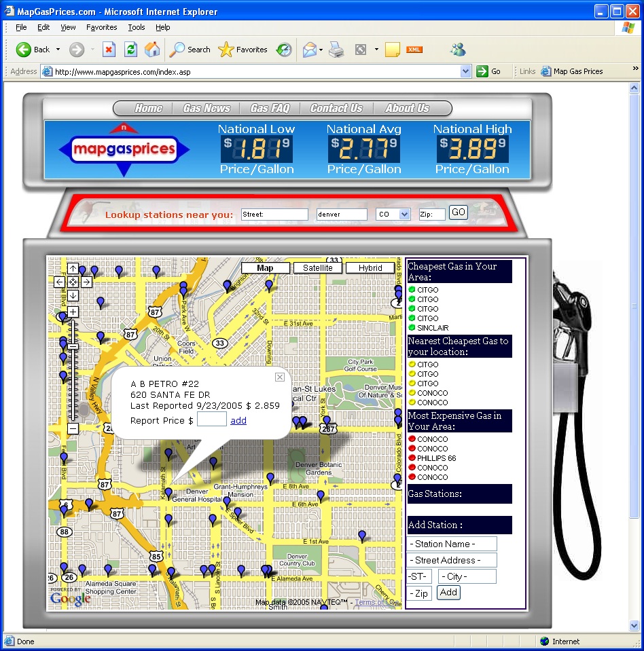This screenshot has height=651, width=644.
Task: Open the Map Gas Prices links shortcut
Action: pyautogui.click(x=572, y=71)
